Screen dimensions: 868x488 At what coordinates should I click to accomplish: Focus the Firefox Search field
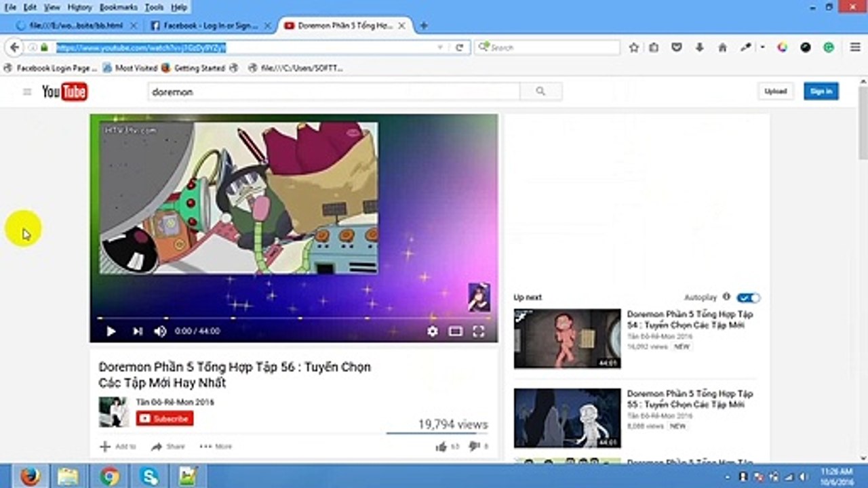click(548, 47)
